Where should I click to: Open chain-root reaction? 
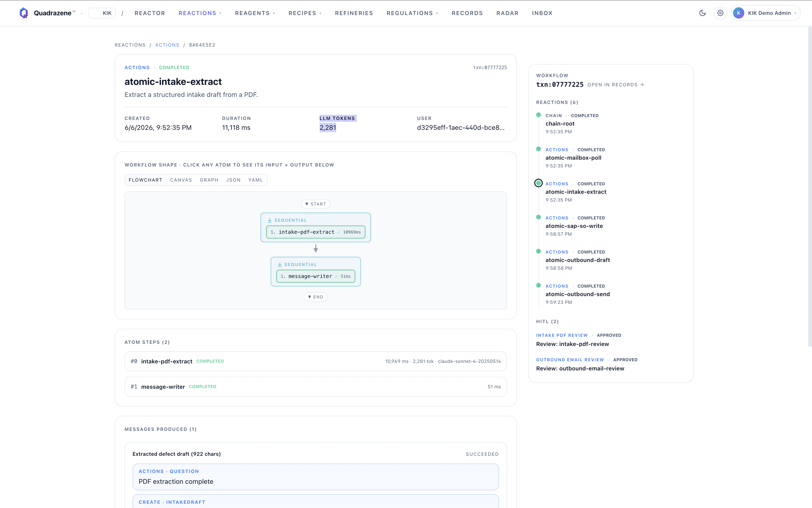[560, 124]
